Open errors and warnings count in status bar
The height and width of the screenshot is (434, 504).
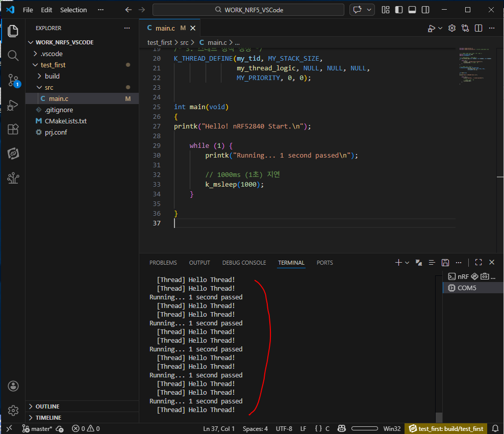point(86,428)
